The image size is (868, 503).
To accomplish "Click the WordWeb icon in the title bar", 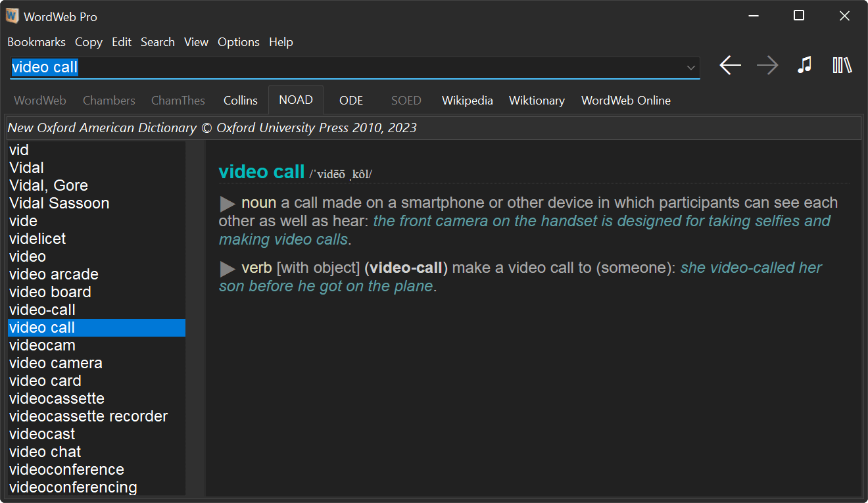I will coord(11,15).
